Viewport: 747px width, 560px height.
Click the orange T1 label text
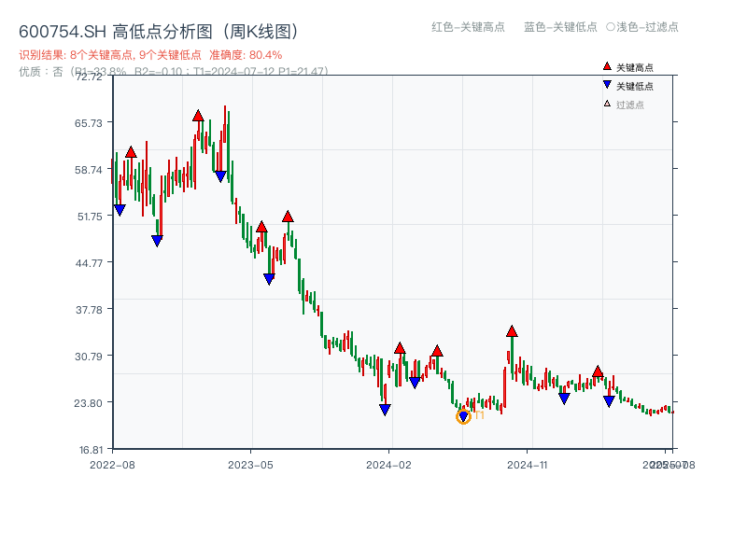479,415
